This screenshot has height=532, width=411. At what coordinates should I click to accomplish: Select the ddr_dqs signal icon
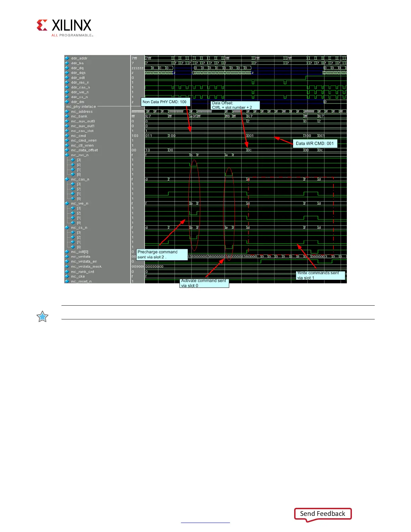67,73
